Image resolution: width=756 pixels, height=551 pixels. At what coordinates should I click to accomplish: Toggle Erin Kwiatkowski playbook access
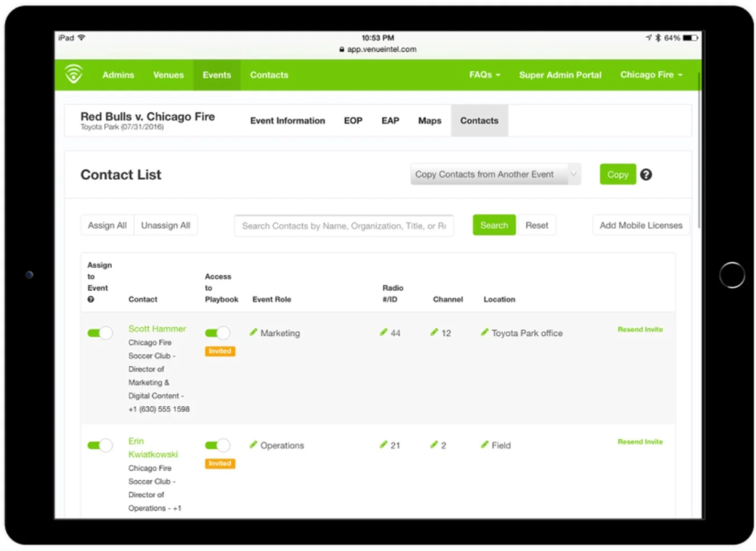pyautogui.click(x=217, y=445)
